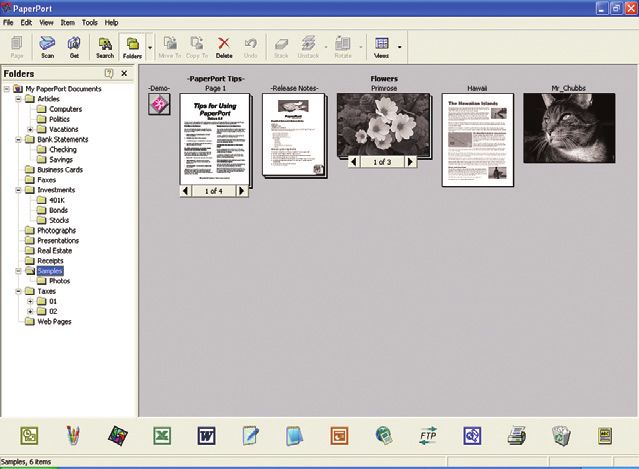Click the orange presentation icon in Send To bar
The image size is (639, 469).
pos(339,436)
